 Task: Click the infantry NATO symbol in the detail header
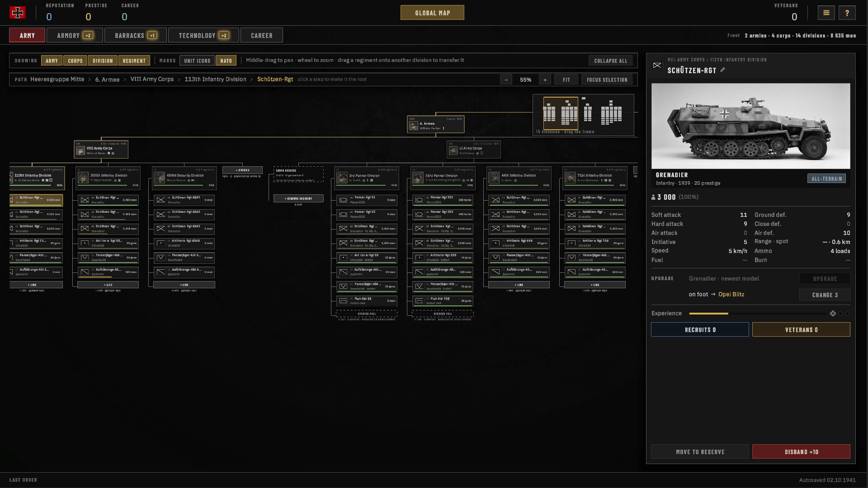pyautogui.click(x=657, y=66)
